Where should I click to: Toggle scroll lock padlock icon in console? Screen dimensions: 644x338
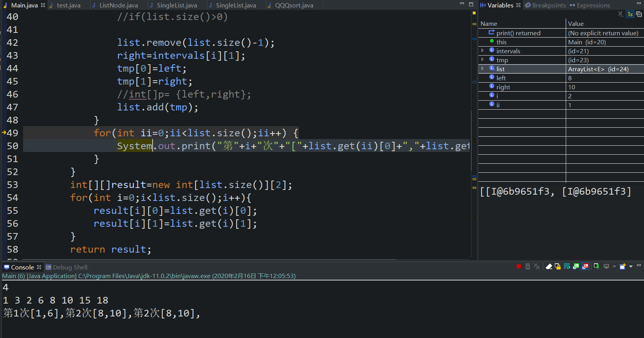(x=558, y=267)
